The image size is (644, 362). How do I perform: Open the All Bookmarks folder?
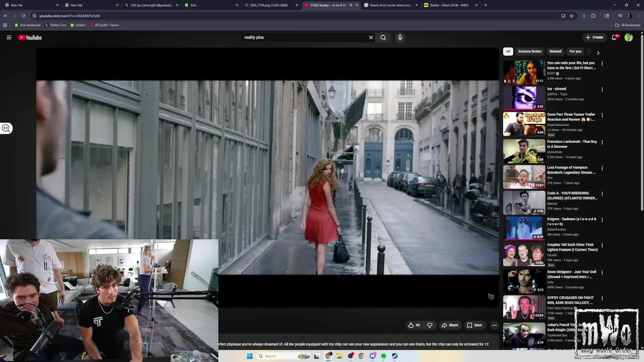(627, 25)
